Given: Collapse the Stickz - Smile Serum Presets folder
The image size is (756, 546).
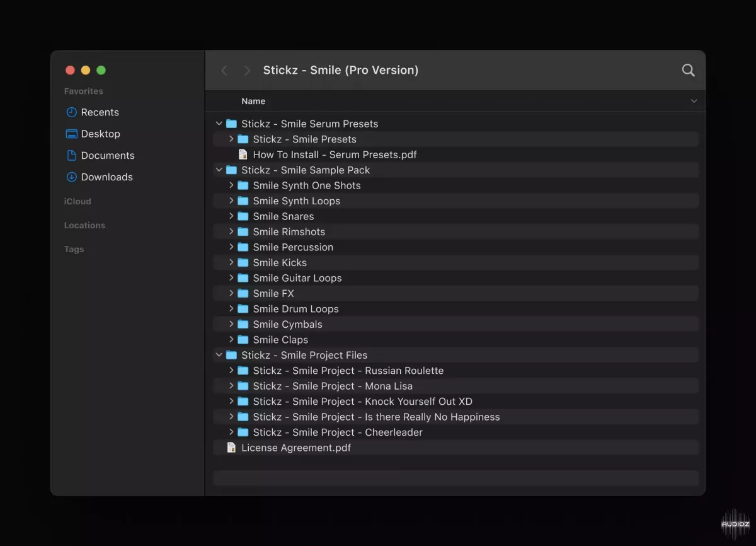Looking at the screenshot, I should (219, 124).
